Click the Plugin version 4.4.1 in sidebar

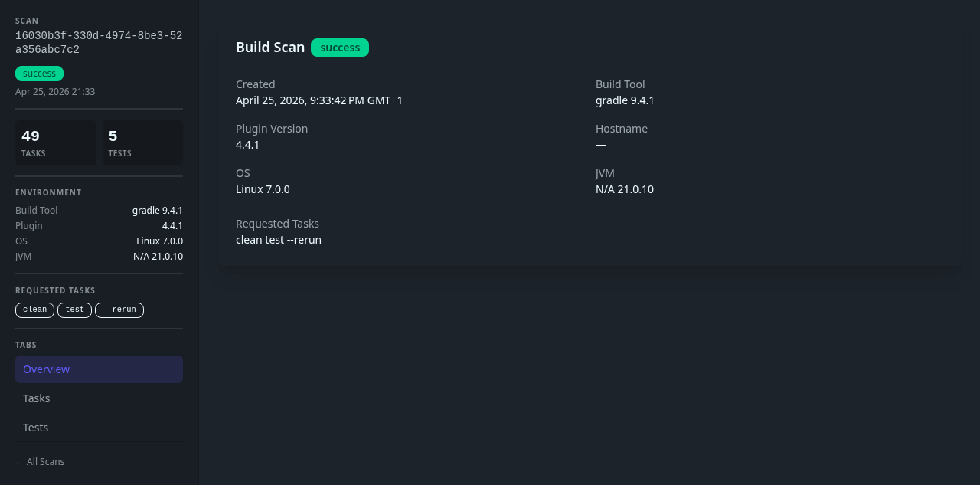click(172, 225)
